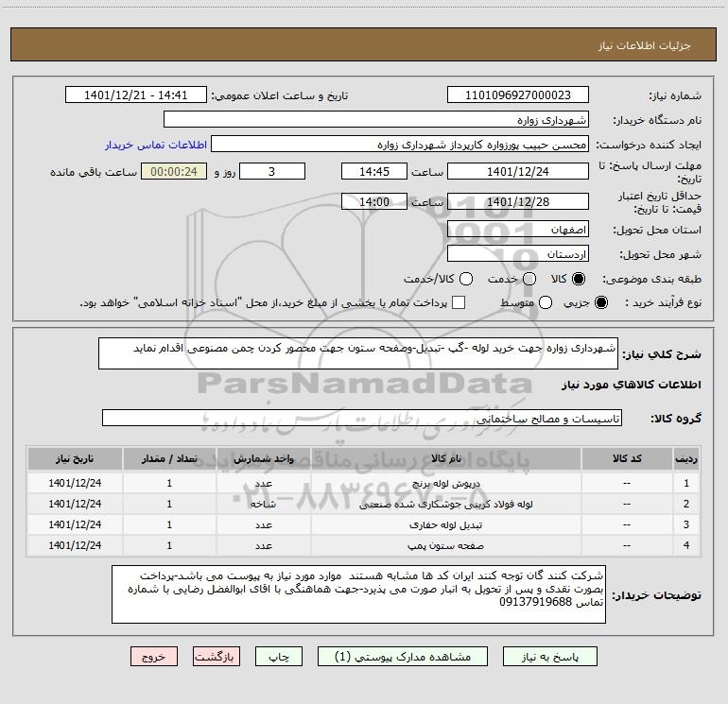
Task: Click the شماره نیاز field 1101096927000023
Action: coord(518,95)
